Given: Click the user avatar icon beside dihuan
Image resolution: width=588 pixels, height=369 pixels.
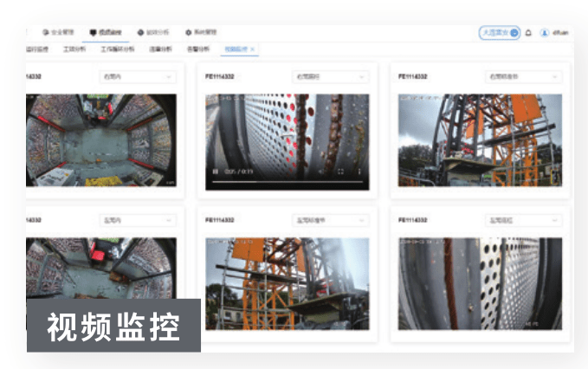Looking at the screenshot, I should point(544,33).
